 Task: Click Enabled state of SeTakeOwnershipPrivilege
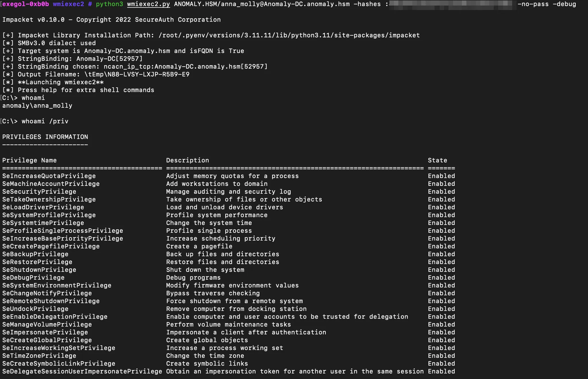click(441, 199)
